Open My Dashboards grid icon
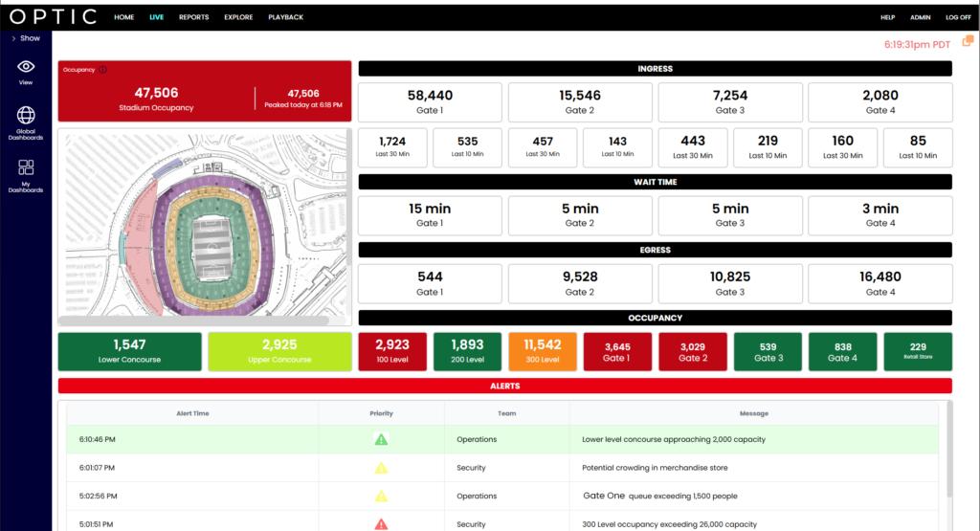980x531 pixels. 26,167
